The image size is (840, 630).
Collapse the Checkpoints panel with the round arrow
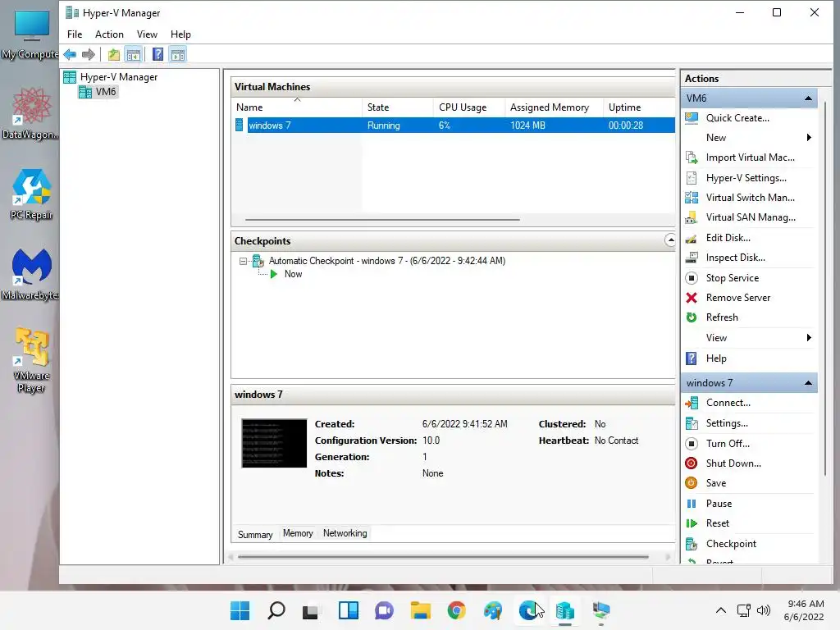(x=669, y=240)
